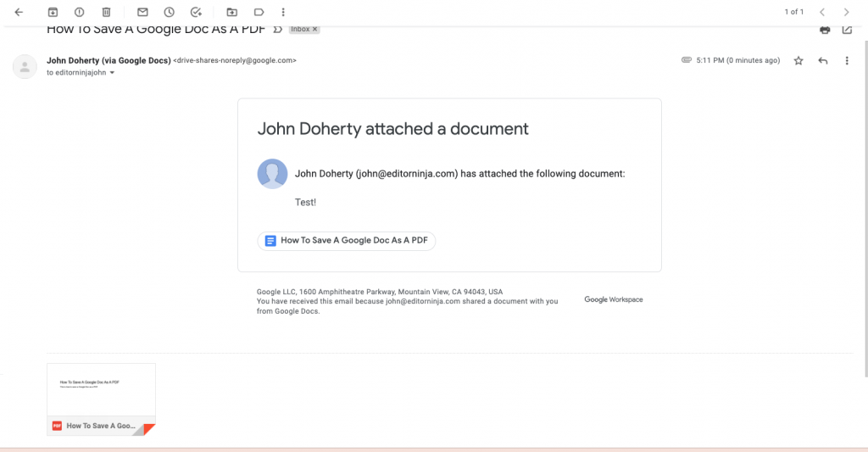The image size is (868, 452).
Task: Archive this email
Action: coord(53,12)
